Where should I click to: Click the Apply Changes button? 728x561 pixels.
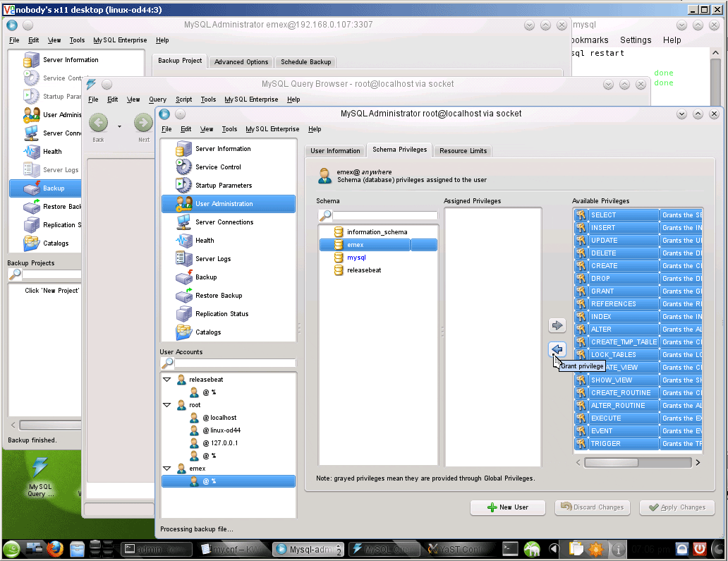(677, 507)
